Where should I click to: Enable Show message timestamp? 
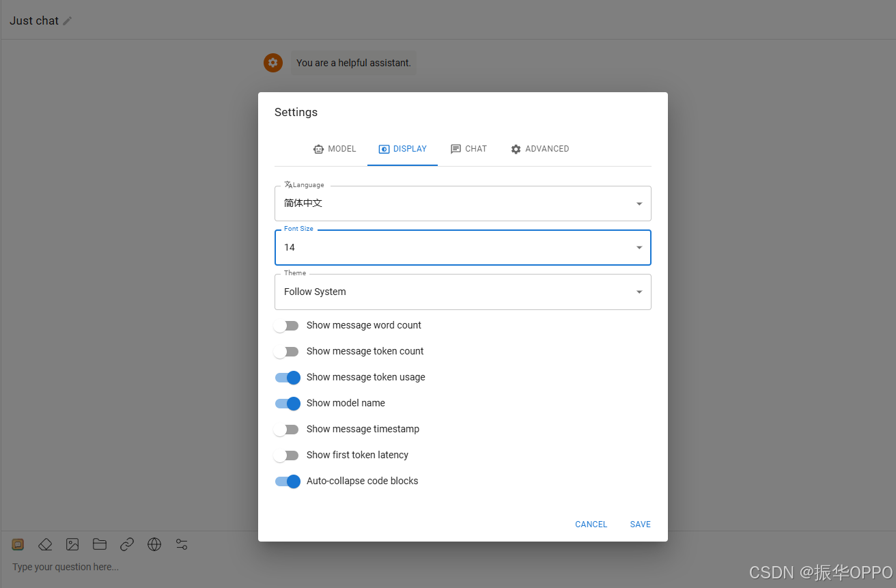286,430
